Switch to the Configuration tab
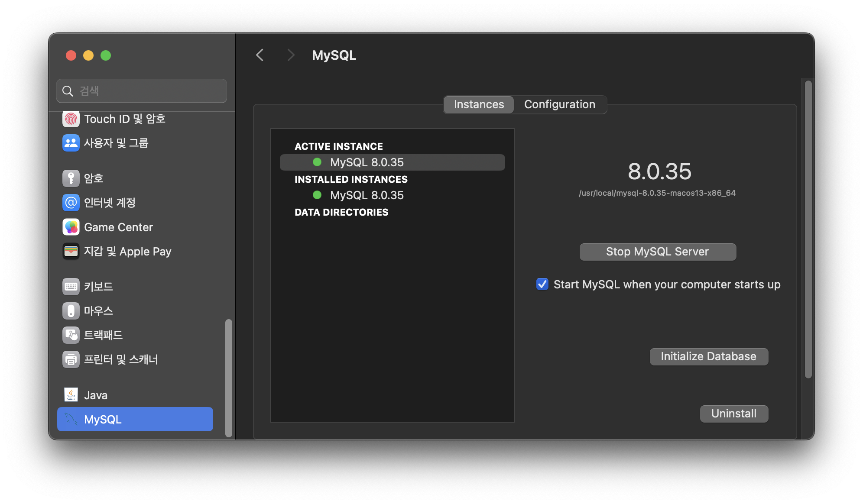Screen dimensions: 863x504 click(559, 105)
